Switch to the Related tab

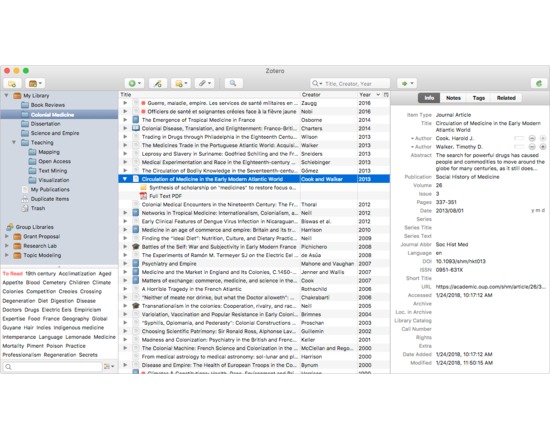click(506, 98)
